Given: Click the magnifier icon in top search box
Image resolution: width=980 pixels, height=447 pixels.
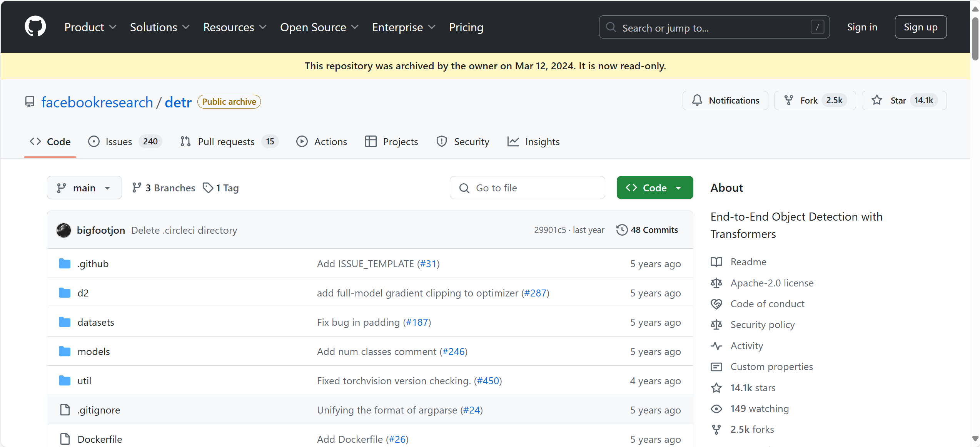Looking at the screenshot, I should pos(611,27).
